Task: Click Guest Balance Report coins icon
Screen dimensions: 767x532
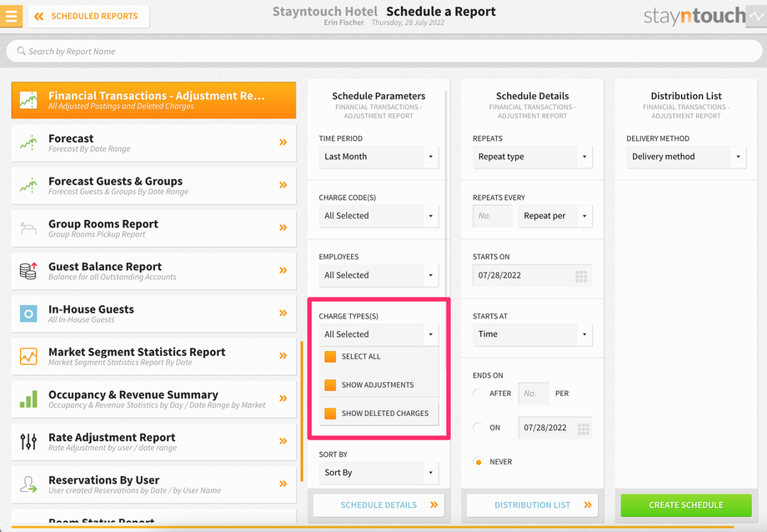Action: point(28,271)
